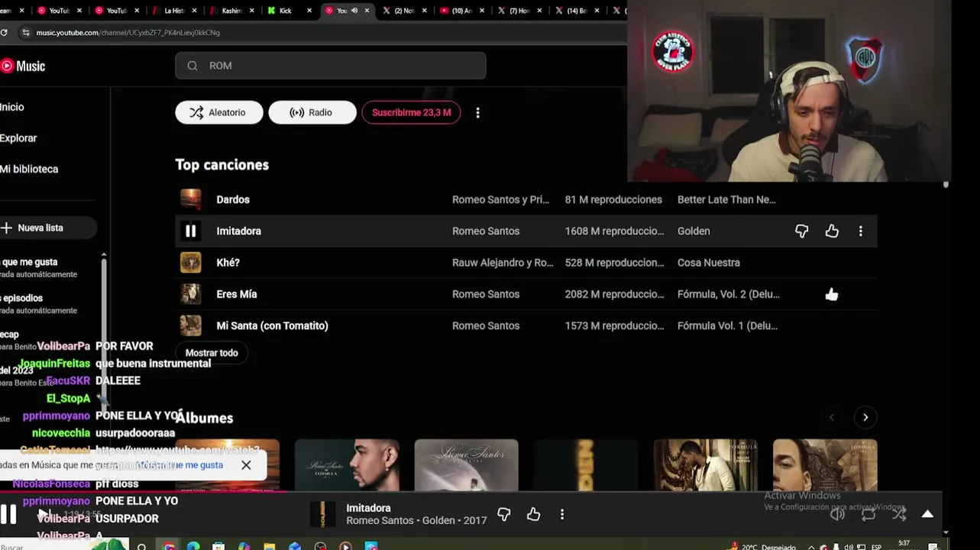Pause playback in the player bar
Image resolution: width=980 pixels, height=550 pixels.
point(8,514)
